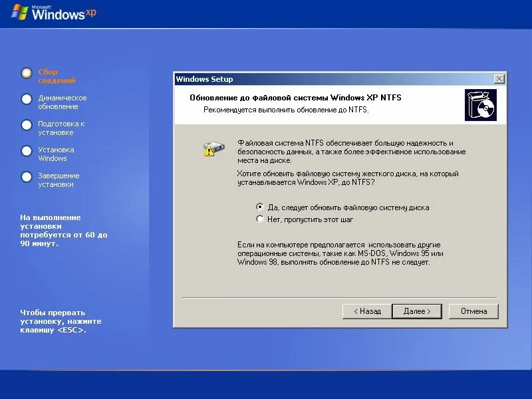
Task: Click the hard drive warning icon
Action: tap(213, 148)
